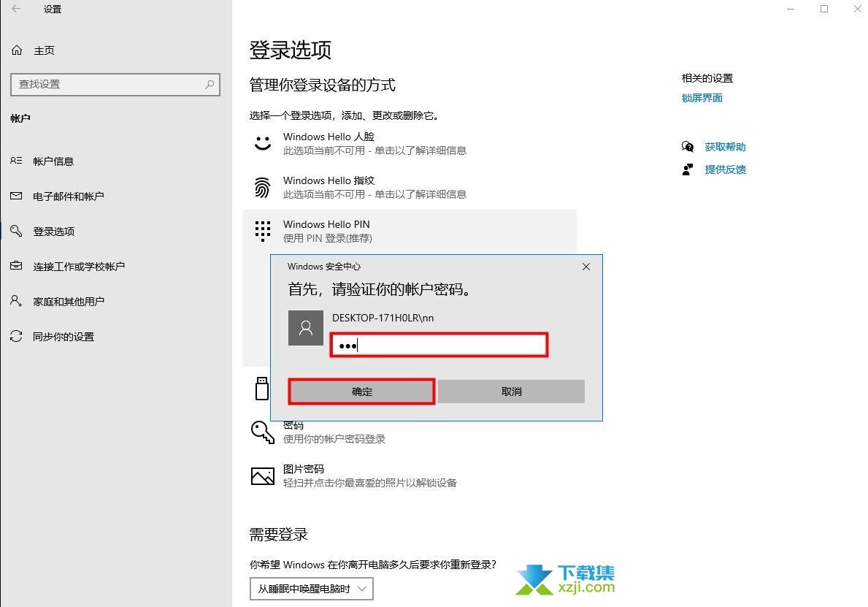Image resolution: width=868 pixels, height=607 pixels.
Task: Click the Windows Hello PIN keypad icon
Action: coord(262,231)
